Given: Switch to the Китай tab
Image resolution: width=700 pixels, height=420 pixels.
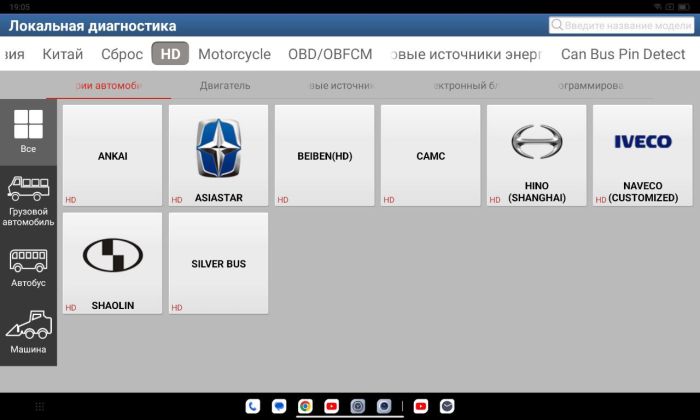Looking at the screenshot, I should point(63,54).
